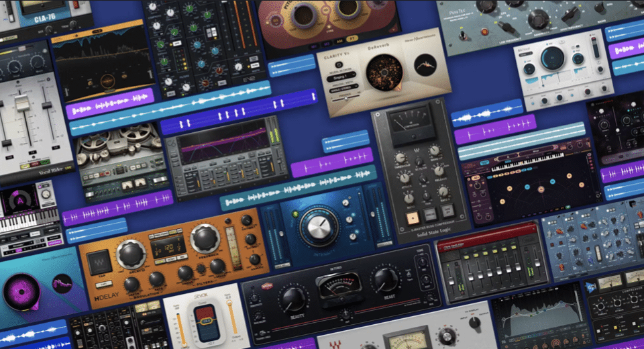Click the Rate modulation knob on H-Delay
The height and width of the screenshot is (349, 644).
click(x=157, y=279)
